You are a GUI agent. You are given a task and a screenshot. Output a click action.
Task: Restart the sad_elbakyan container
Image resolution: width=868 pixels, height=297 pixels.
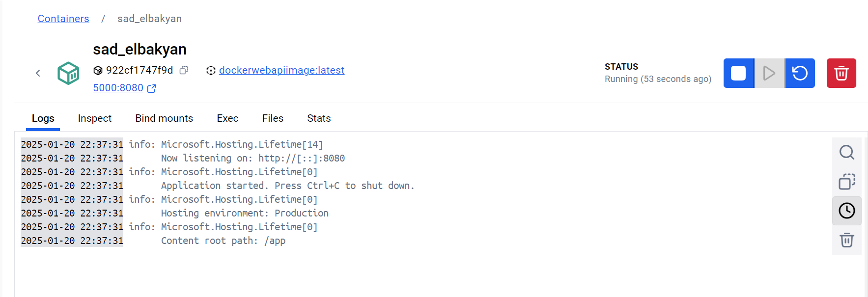coord(800,73)
